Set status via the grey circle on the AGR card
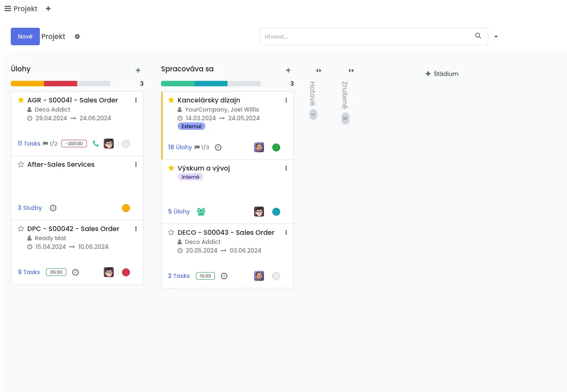The width and height of the screenshot is (567, 392). pyautogui.click(x=126, y=144)
